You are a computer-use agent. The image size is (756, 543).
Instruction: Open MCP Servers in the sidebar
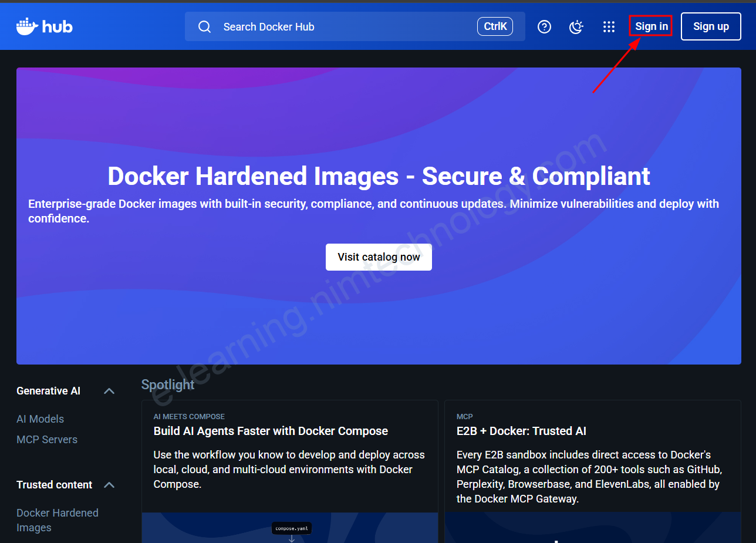coord(47,440)
